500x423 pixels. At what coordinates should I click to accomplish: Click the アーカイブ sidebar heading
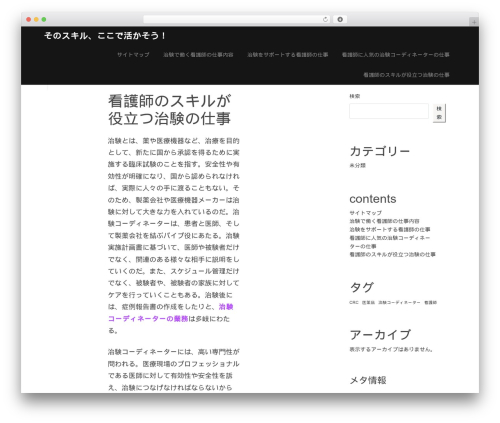click(380, 335)
